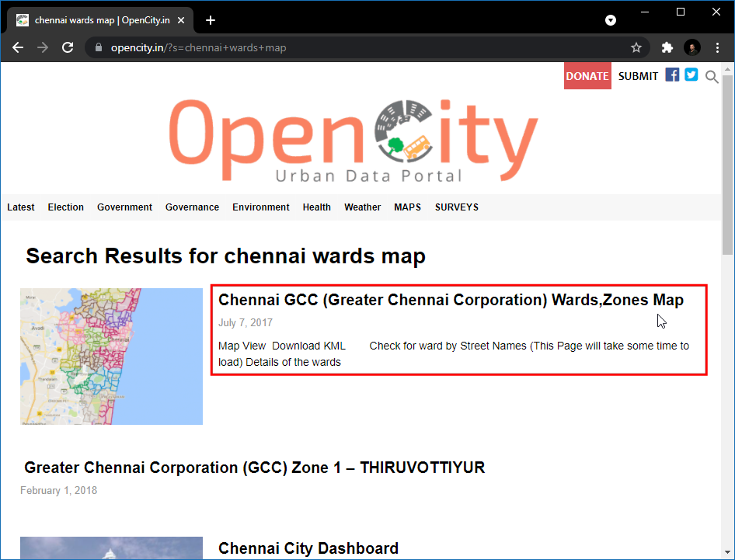Viewport: 735px width, 560px height.
Task: Open the Election navigation item
Action: (x=65, y=207)
